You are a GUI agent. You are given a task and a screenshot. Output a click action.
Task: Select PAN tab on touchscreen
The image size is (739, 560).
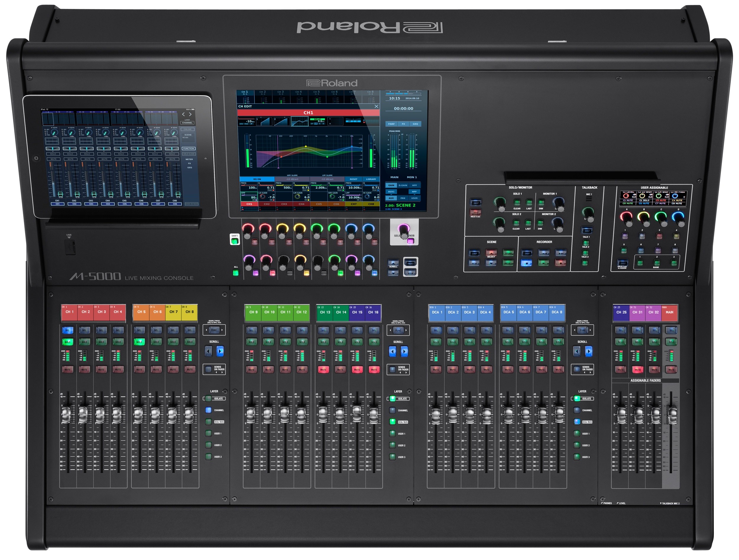pyautogui.click(x=403, y=198)
